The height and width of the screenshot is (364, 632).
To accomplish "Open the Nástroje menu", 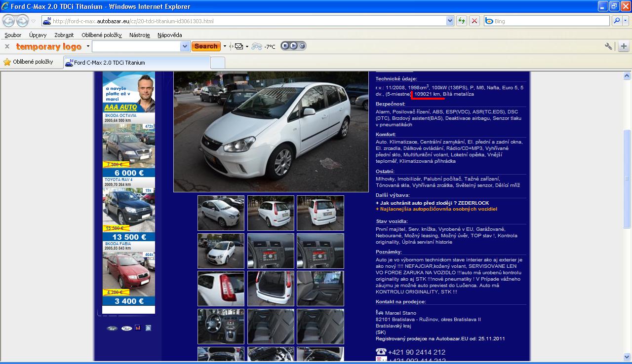I will 139,35.
